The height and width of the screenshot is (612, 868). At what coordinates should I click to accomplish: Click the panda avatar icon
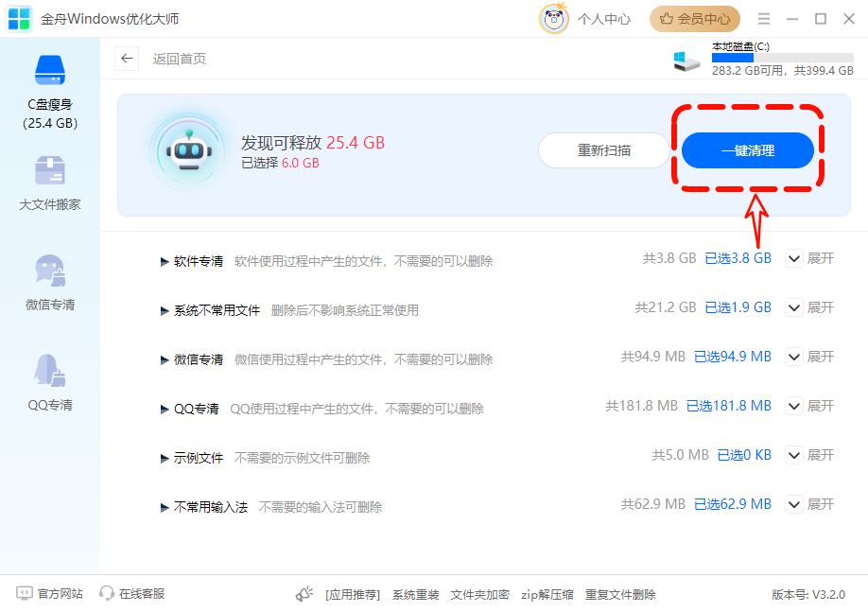pyautogui.click(x=553, y=19)
